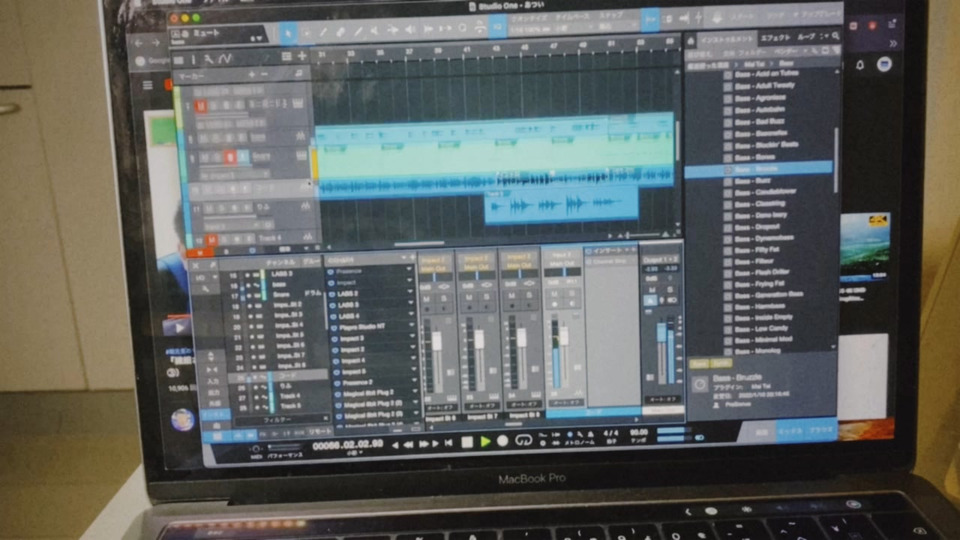Open the Edit view tab at bottom right

761,432
